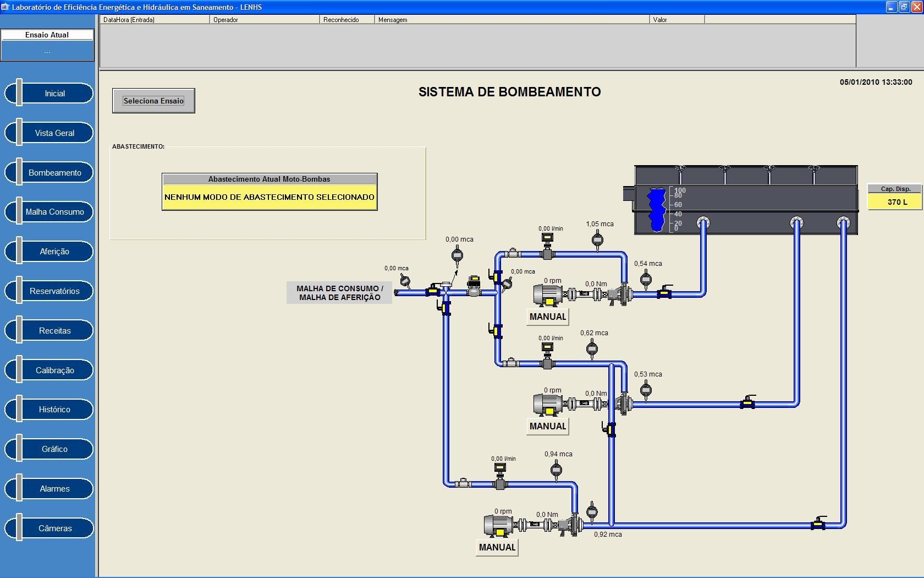Select the 0,54 mca pressure gauge
This screenshot has height=578, width=924.
pos(646,280)
